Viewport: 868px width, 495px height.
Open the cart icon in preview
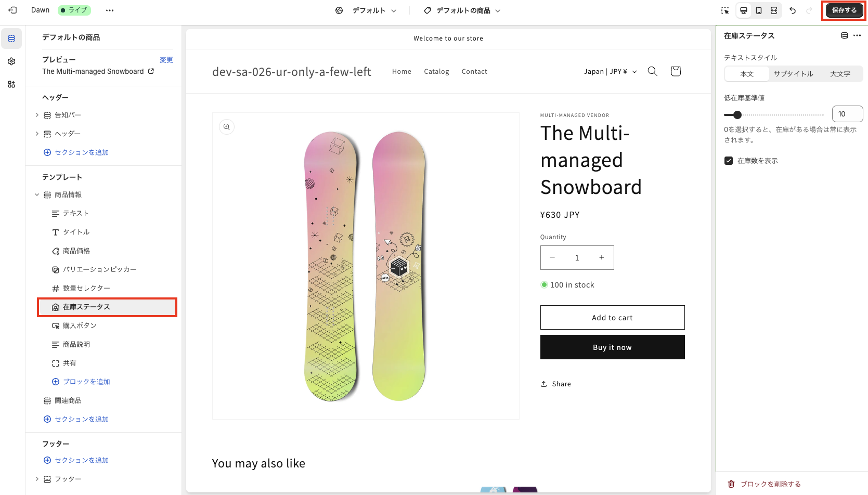676,71
